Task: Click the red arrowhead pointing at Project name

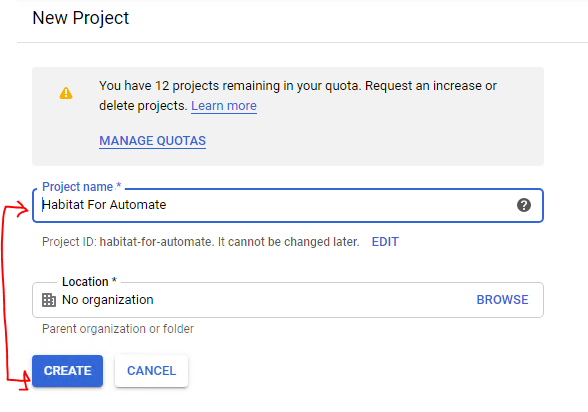Action: click(21, 208)
